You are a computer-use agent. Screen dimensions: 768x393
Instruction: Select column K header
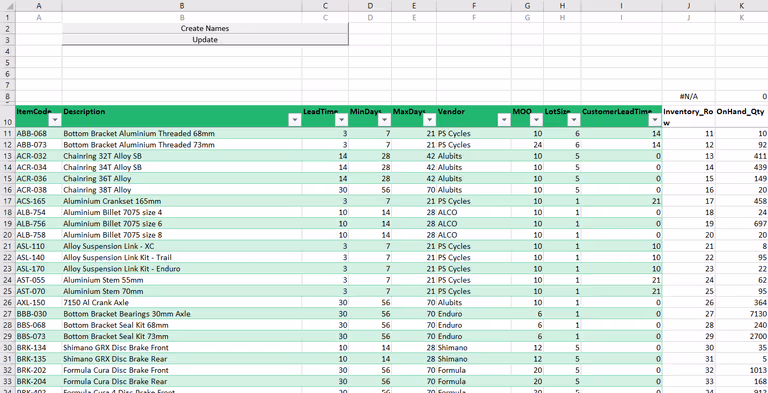pyautogui.click(x=742, y=6)
